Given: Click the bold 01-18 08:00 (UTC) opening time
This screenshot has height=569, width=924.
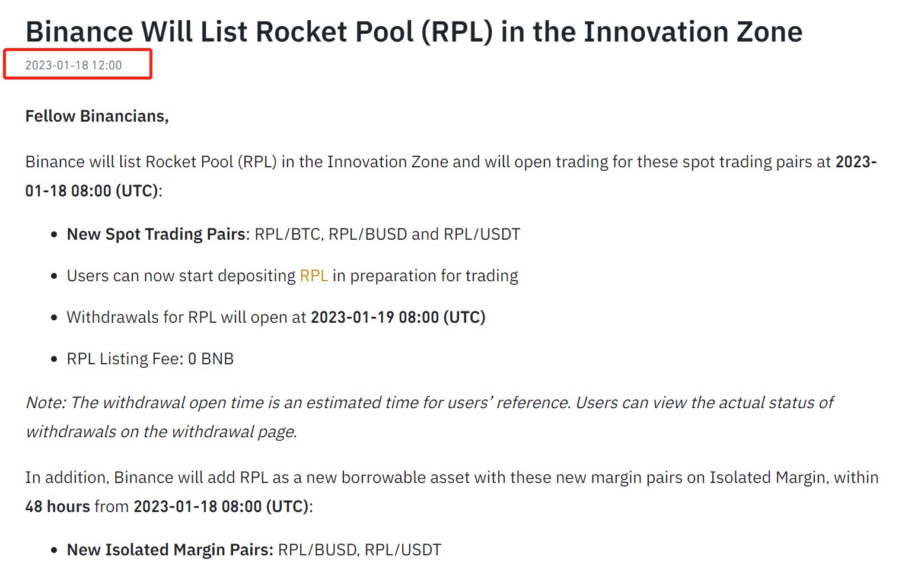Looking at the screenshot, I should [92, 191].
